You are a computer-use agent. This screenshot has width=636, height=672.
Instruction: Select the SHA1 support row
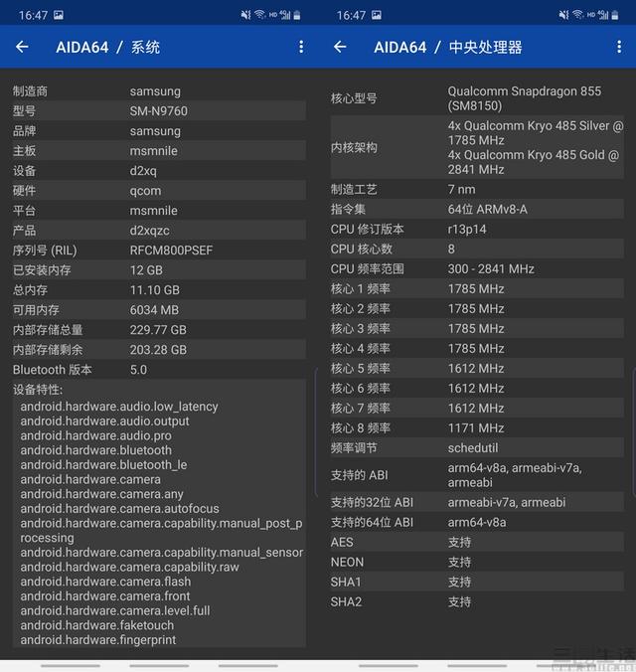point(477,582)
